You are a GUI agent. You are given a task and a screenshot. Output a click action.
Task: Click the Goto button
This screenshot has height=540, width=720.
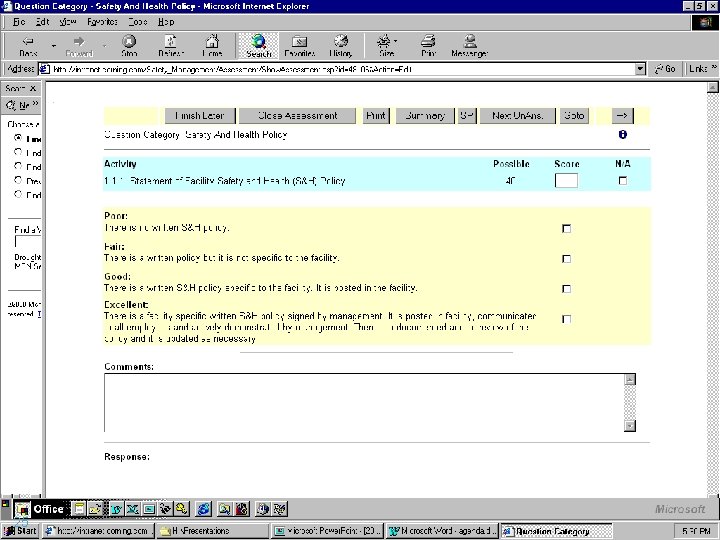(x=574, y=116)
